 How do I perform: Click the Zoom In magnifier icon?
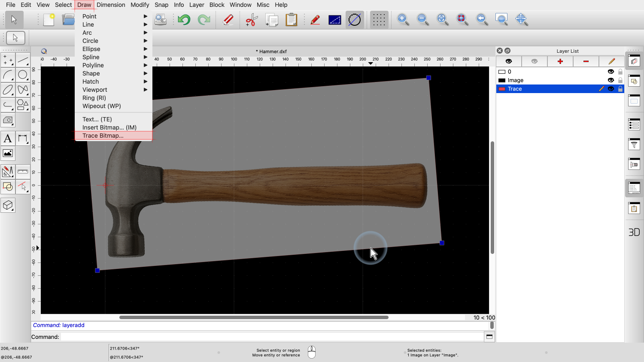pyautogui.click(x=403, y=19)
